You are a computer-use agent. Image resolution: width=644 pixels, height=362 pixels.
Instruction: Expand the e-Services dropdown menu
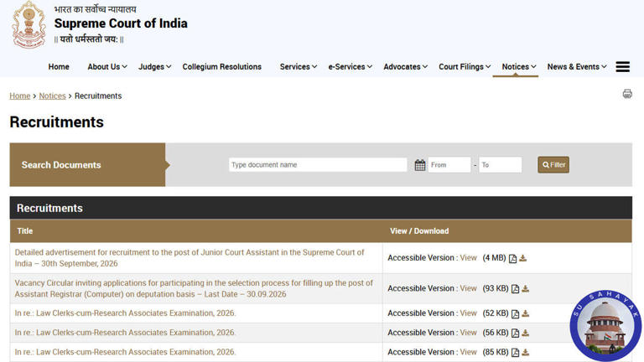point(350,66)
